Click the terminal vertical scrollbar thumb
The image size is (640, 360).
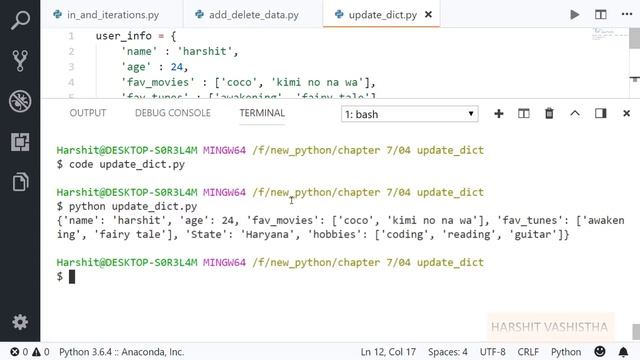click(636, 331)
